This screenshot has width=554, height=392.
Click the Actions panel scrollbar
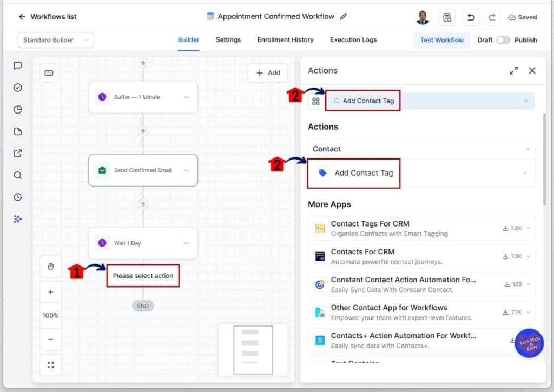click(544, 159)
